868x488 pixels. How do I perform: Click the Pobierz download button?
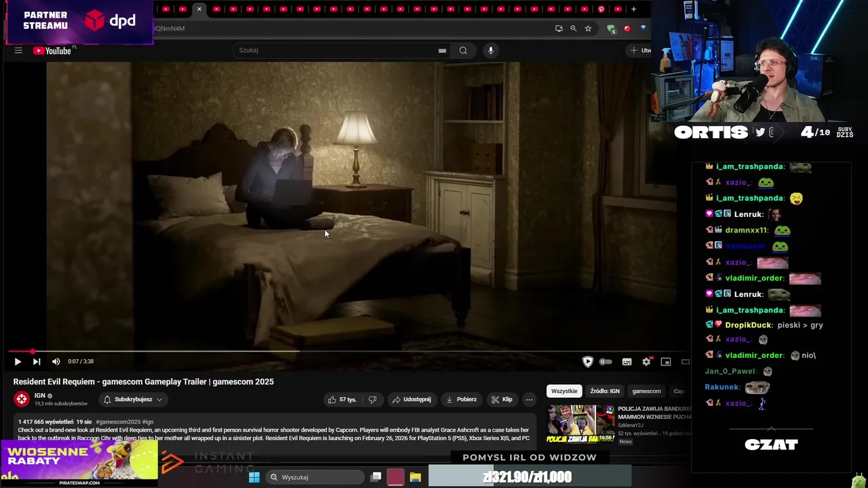(461, 399)
